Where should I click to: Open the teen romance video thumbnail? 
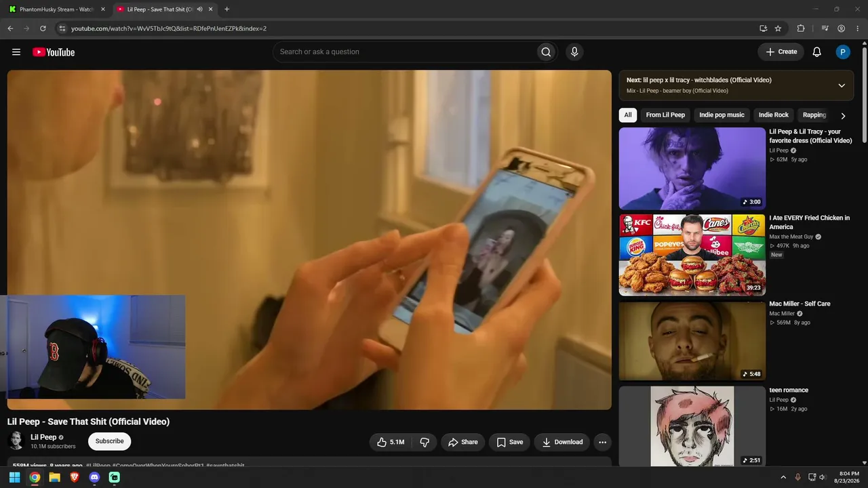pyautogui.click(x=692, y=426)
